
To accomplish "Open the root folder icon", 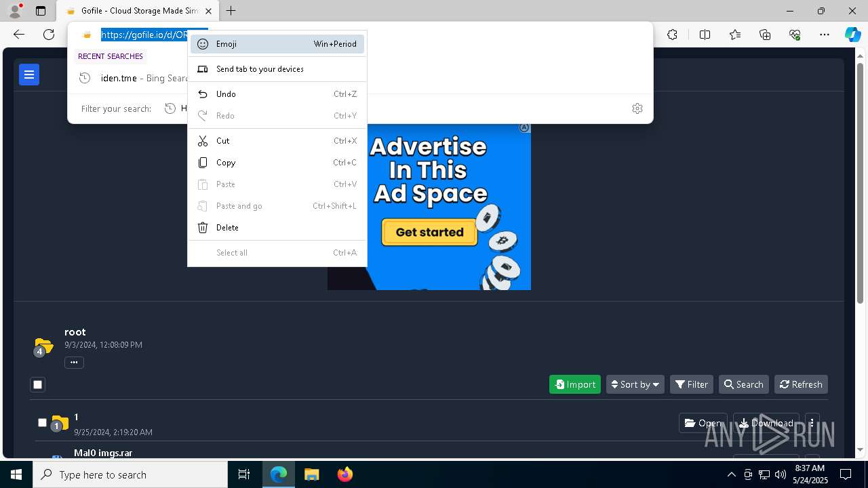I will point(43,346).
